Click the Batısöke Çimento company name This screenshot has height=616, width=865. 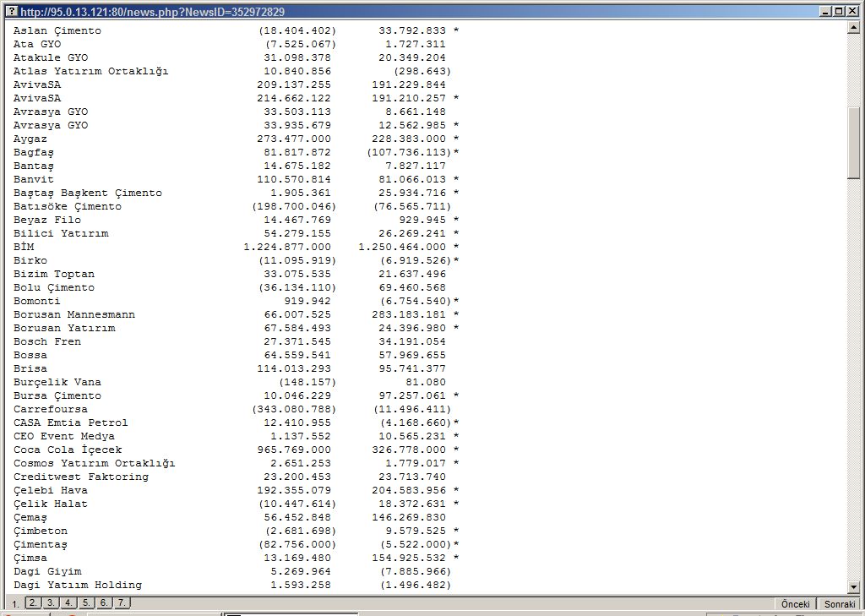point(68,206)
